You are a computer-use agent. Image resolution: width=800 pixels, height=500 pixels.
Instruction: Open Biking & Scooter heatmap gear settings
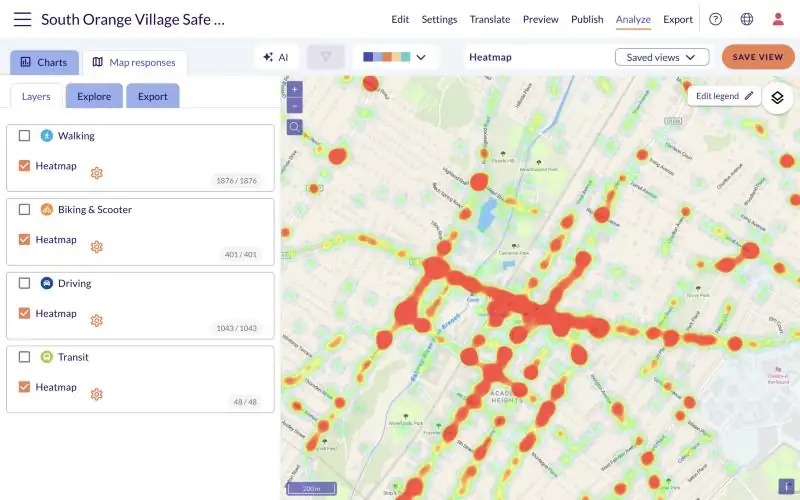click(96, 247)
